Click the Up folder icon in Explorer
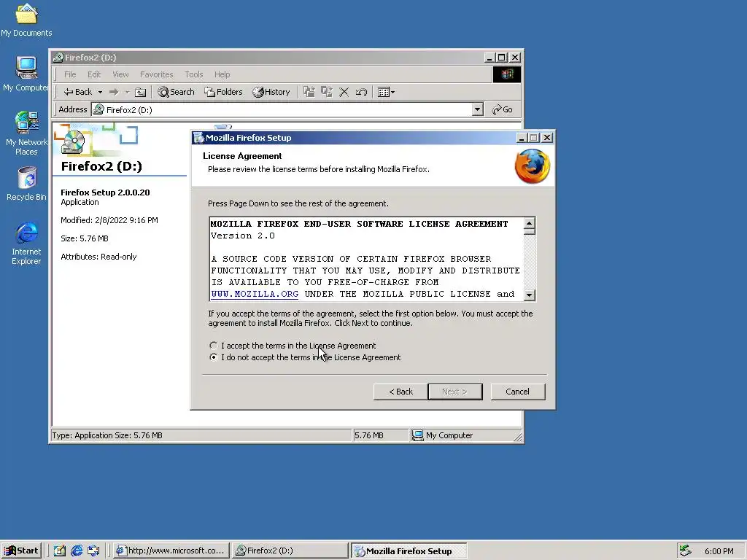747x560 pixels. point(141,92)
